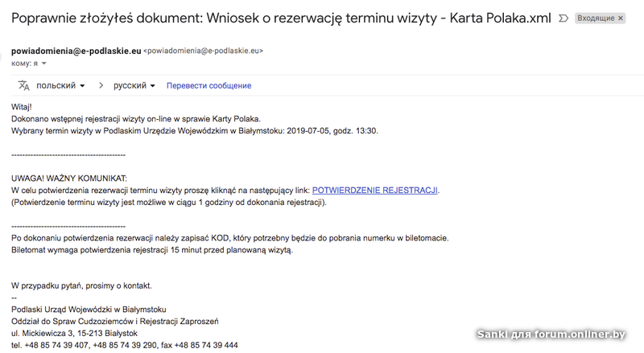Remove the Входящие label with its X
Viewport: 644px width, 353px height.
point(621,18)
